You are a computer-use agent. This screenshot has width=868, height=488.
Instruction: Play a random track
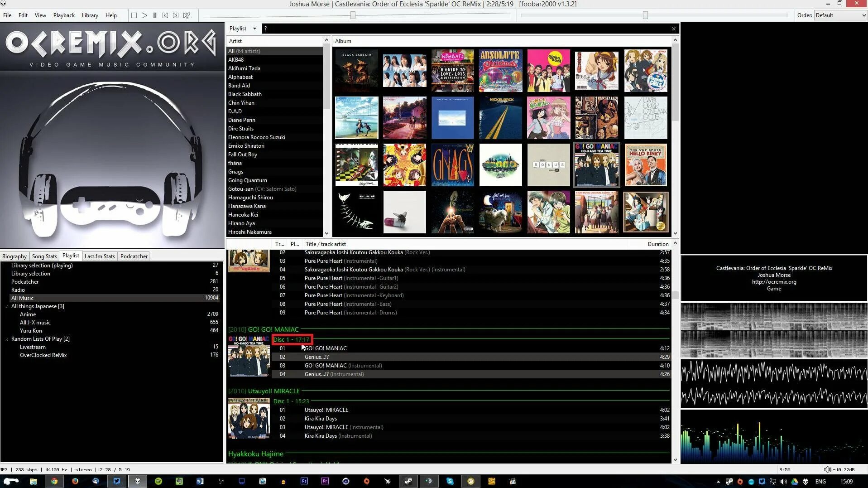[187, 15]
